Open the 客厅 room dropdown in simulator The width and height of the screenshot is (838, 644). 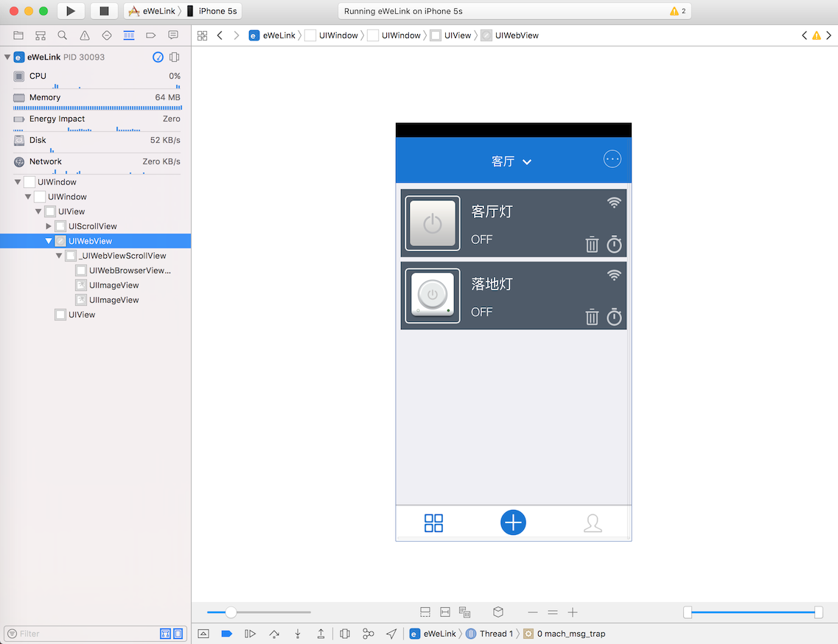(511, 161)
